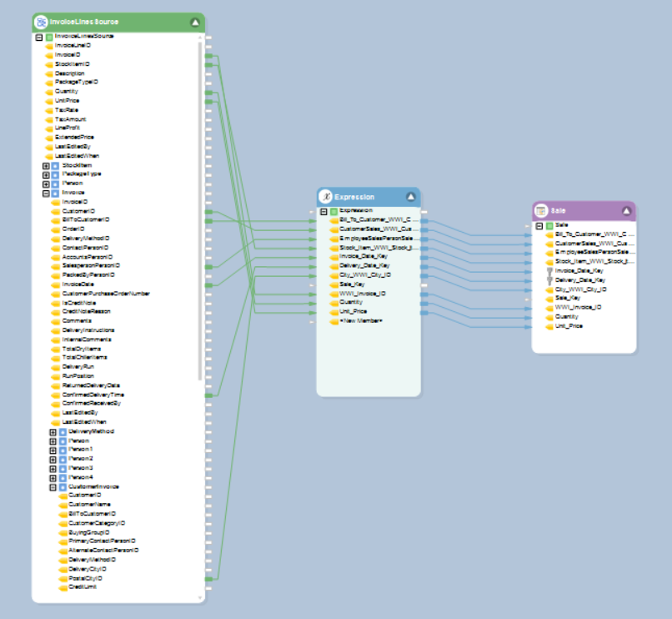
Task: Click the key icon beside Invoice_Date_Key in Sale
Action: (549, 271)
